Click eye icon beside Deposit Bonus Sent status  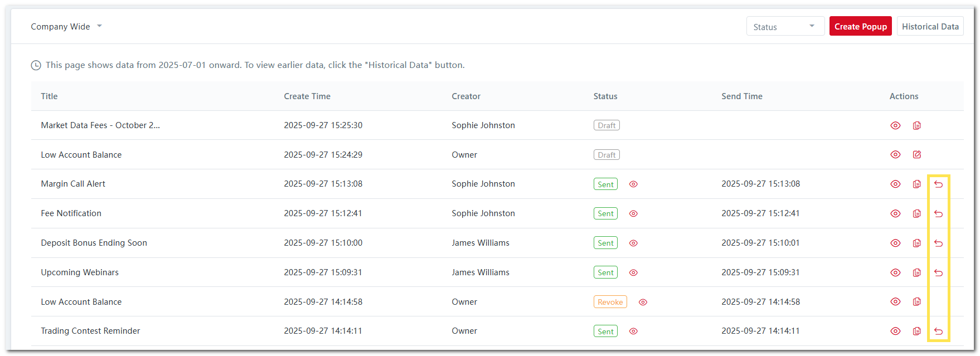pyautogui.click(x=633, y=243)
